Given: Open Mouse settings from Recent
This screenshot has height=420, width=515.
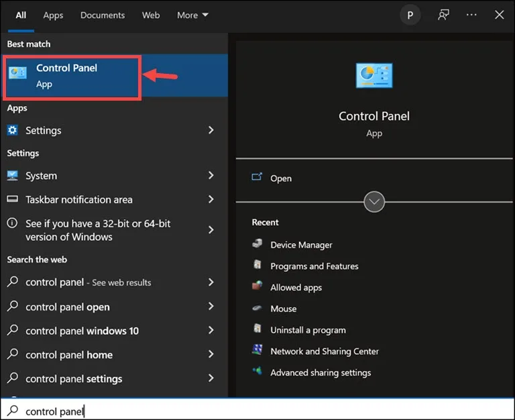Looking at the screenshot, I should (x=284, y=309).
